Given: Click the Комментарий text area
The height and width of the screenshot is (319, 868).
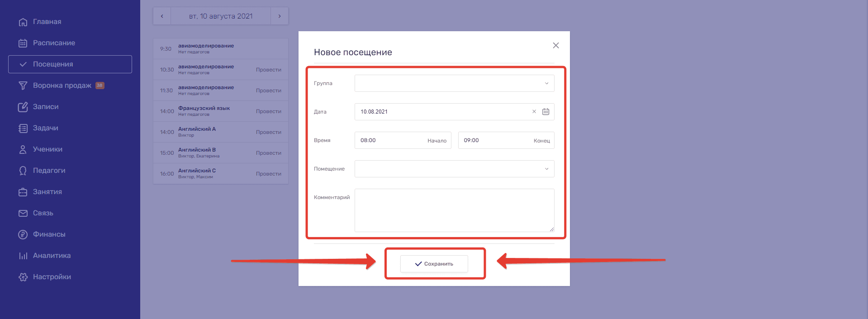Looking at the screenshot, I should [x=454, y=210].
